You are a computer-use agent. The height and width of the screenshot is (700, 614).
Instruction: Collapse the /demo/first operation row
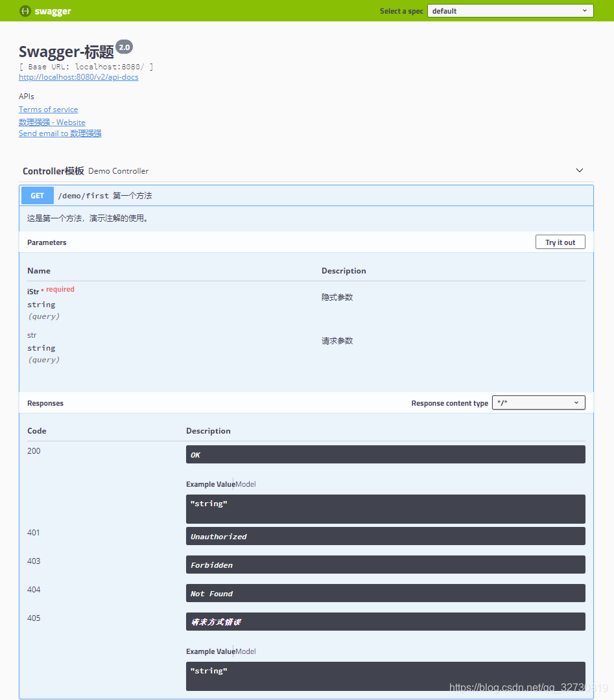click(306, 196)
